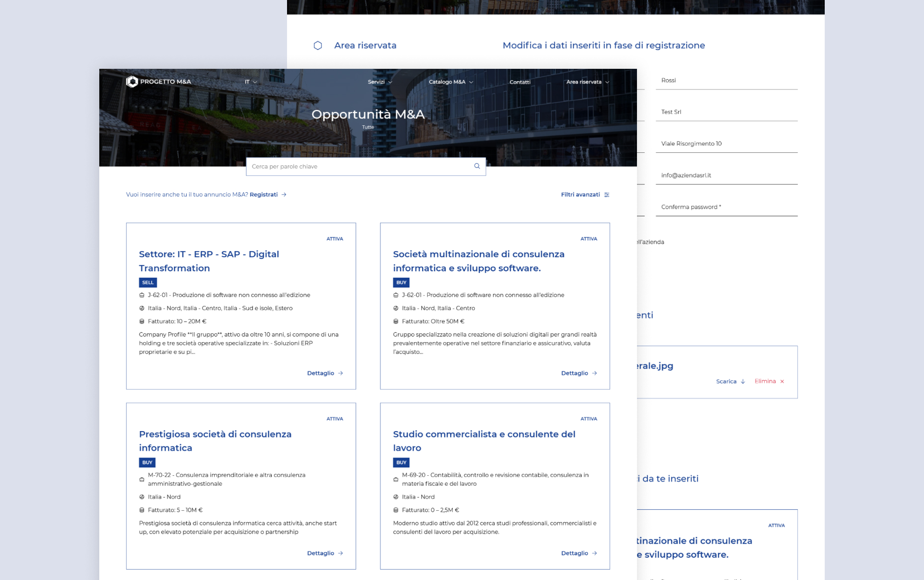This screenshot has width=924, height=580.
Task: Click the Filtri avanzati sliders icon
Action: click(x=606, y=195)
